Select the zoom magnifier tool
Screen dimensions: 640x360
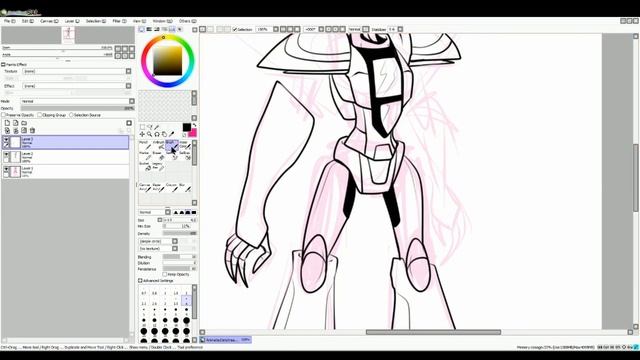[x=149, y=134]
